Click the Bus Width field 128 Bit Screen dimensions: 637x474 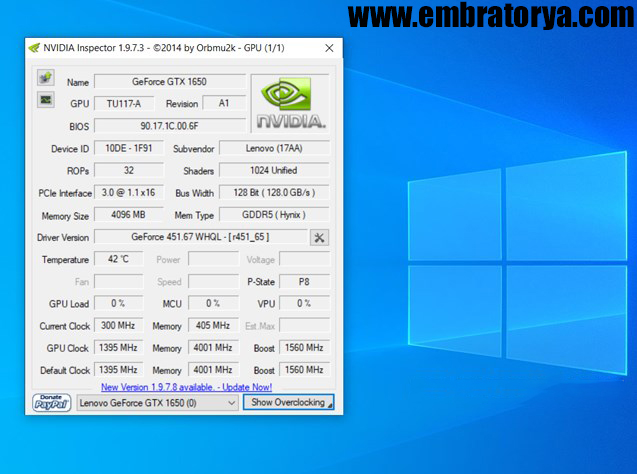click(x=274, y=193)
